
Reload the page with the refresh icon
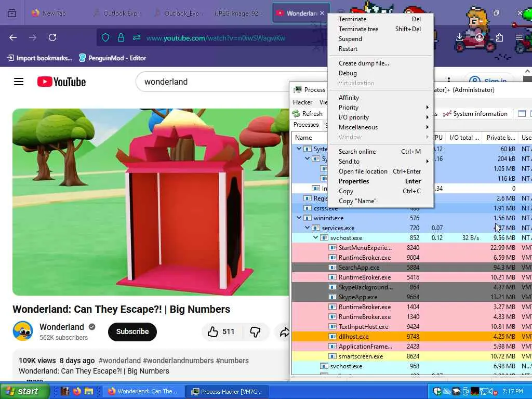pyautogui.click(x=52, y=37)
